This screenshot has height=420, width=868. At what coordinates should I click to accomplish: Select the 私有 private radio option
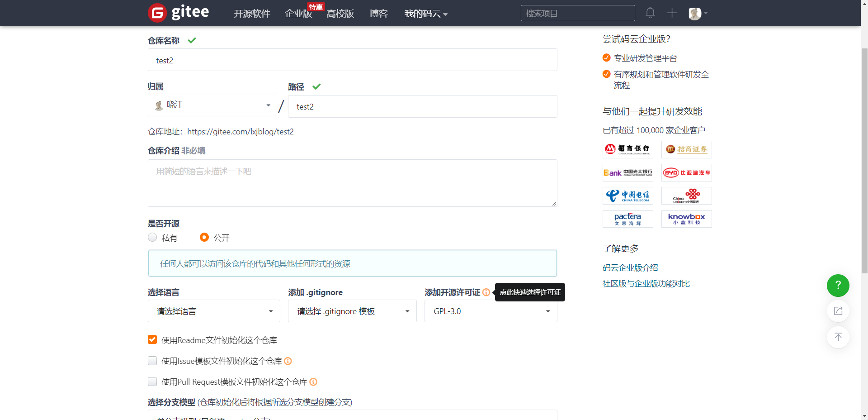point(152,238)
